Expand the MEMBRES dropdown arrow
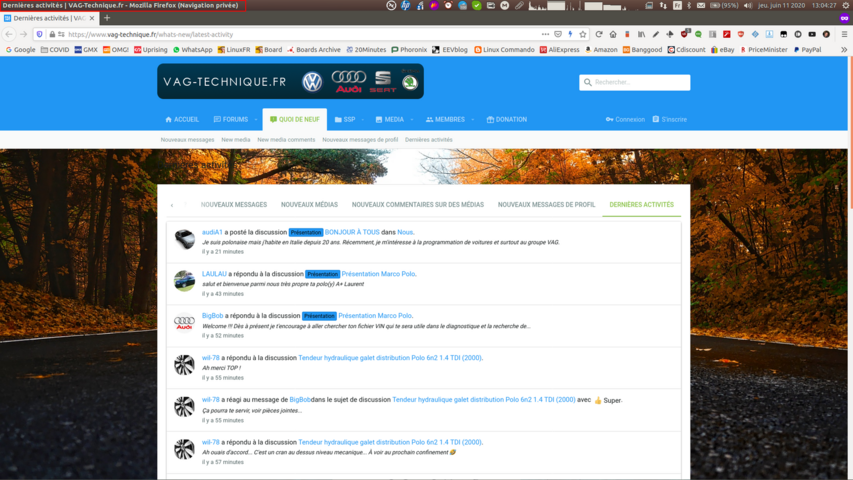Image resolution: width=853 pixels, height=480 pixels. pyautogui.click(x=473, y=119)
